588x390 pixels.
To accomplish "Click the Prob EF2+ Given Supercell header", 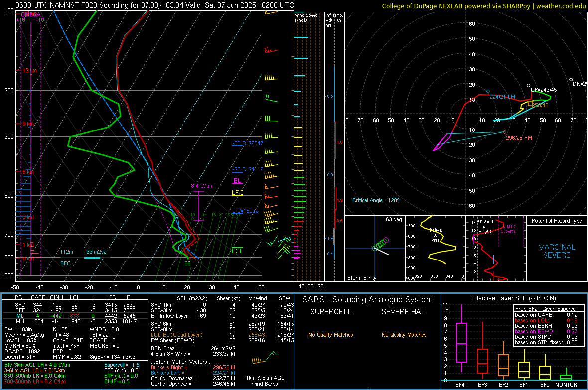I will (x=546, y=309).
